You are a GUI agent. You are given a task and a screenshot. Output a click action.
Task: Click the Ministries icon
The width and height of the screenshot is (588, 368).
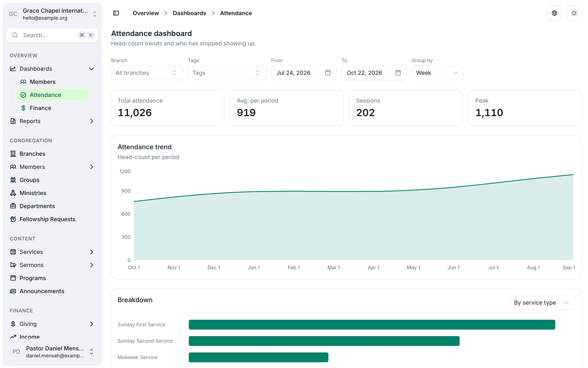coord(13,193)
